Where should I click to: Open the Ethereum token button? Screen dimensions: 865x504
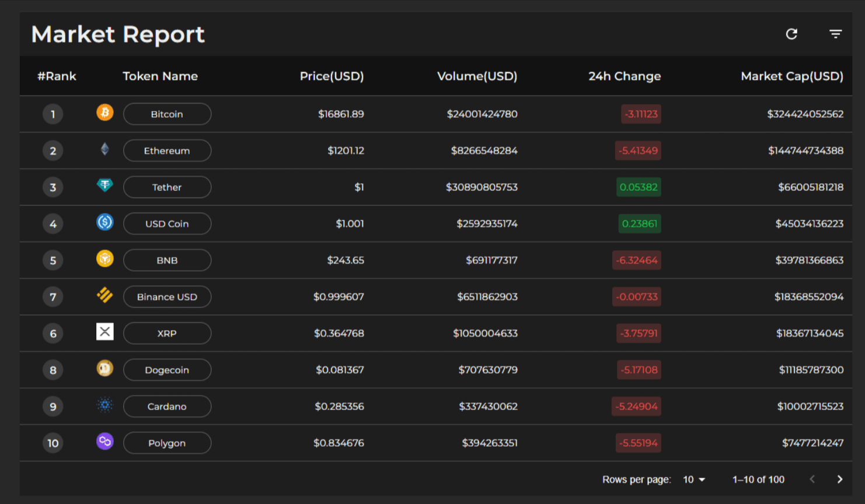point(167,150)
